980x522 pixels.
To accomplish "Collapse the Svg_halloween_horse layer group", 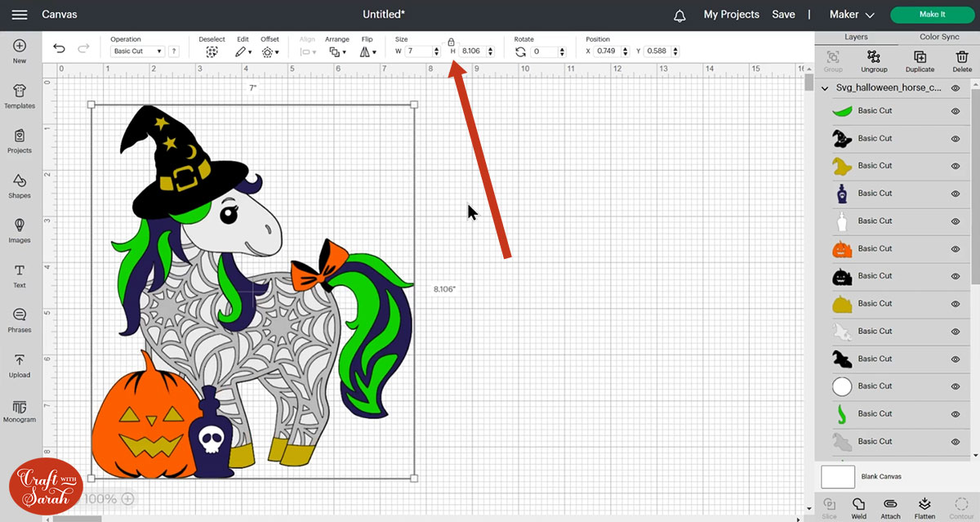I will 825,87.
